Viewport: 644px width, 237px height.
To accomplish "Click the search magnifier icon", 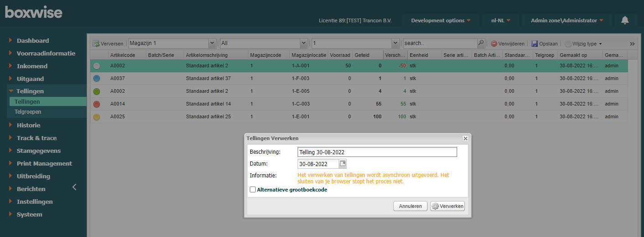I will click(481, 43).
